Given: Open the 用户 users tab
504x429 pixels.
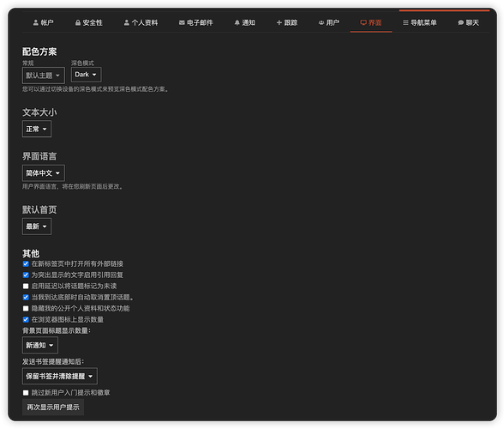Looking at the screenshot, I should [x=329, y=22].
